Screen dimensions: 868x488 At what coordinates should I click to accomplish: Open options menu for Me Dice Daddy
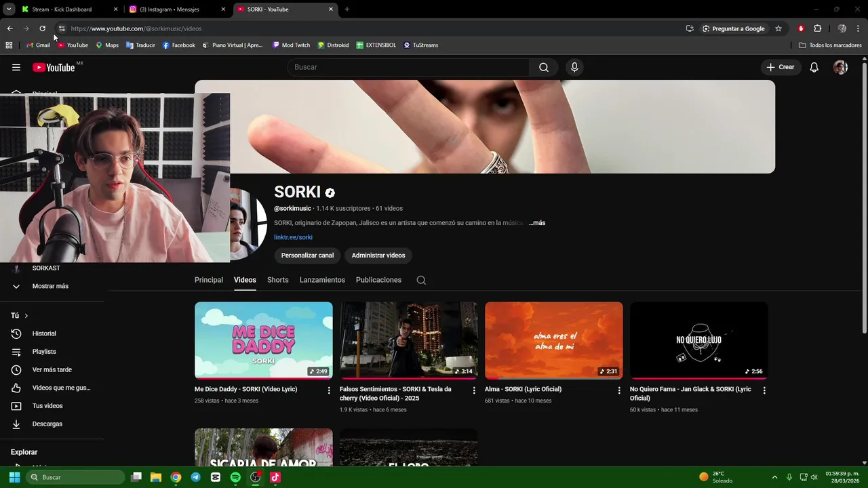click(329, 390)
